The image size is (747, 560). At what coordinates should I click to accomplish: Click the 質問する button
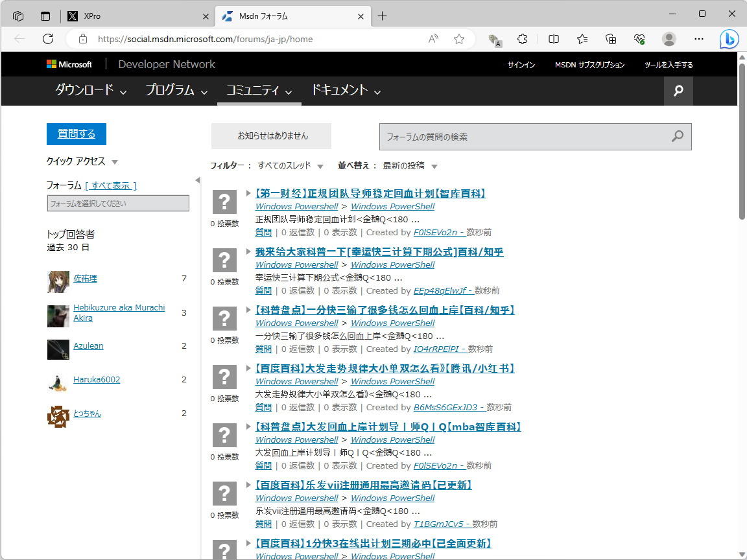click(x=76, y=134)
